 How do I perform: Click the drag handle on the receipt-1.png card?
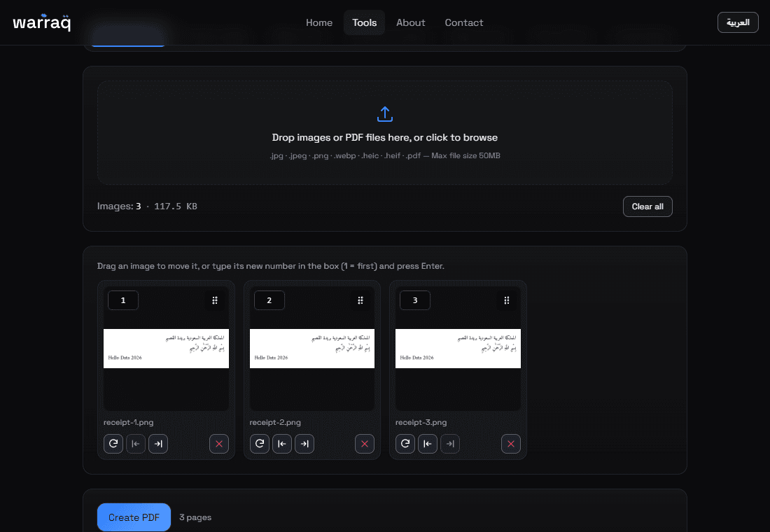pyautogui.click(x=215, y=300)
